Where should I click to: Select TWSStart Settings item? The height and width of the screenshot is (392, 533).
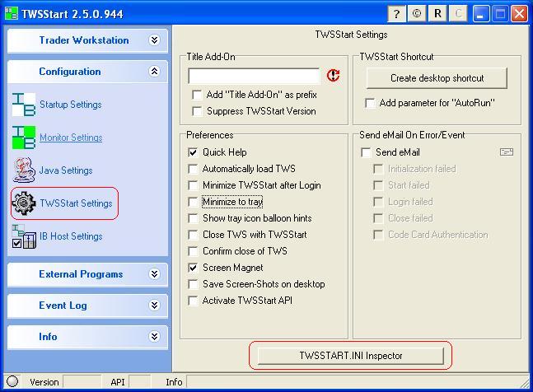[76, 203]
